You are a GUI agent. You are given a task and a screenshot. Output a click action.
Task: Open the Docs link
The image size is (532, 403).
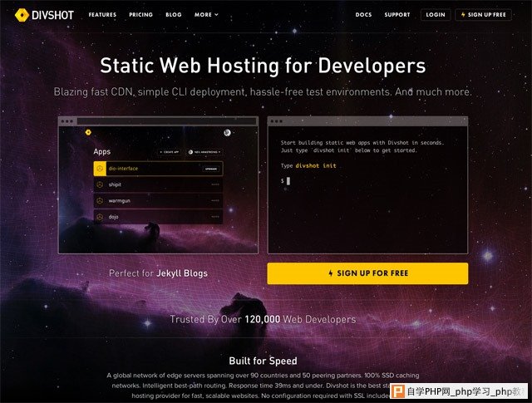coord(363,15)
